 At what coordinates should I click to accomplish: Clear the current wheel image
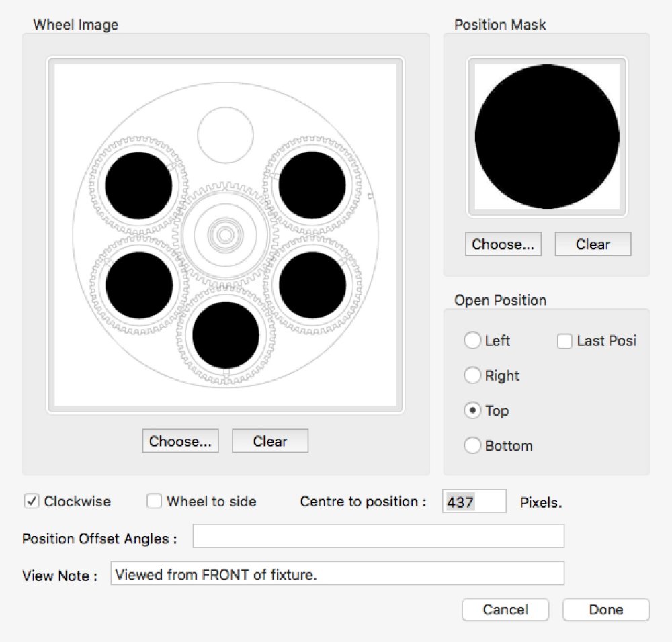pyautogui.click(x=269, y=441)
